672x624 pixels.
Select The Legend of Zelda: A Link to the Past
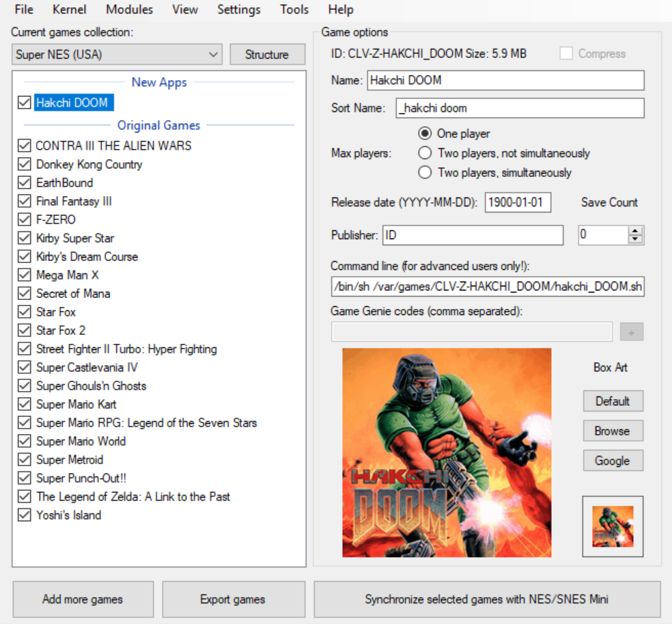tap(133, 496)
